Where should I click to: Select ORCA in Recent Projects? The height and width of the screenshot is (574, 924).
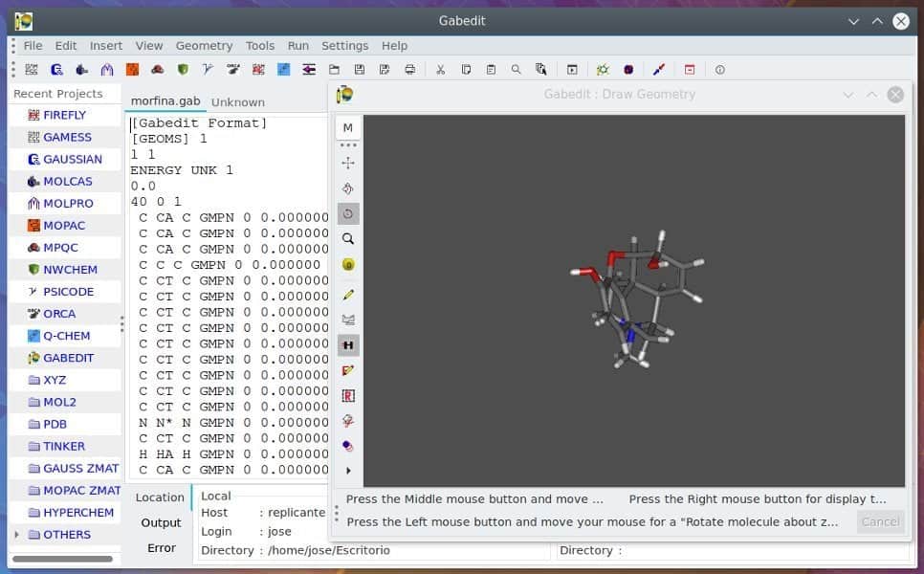[65, 314]
